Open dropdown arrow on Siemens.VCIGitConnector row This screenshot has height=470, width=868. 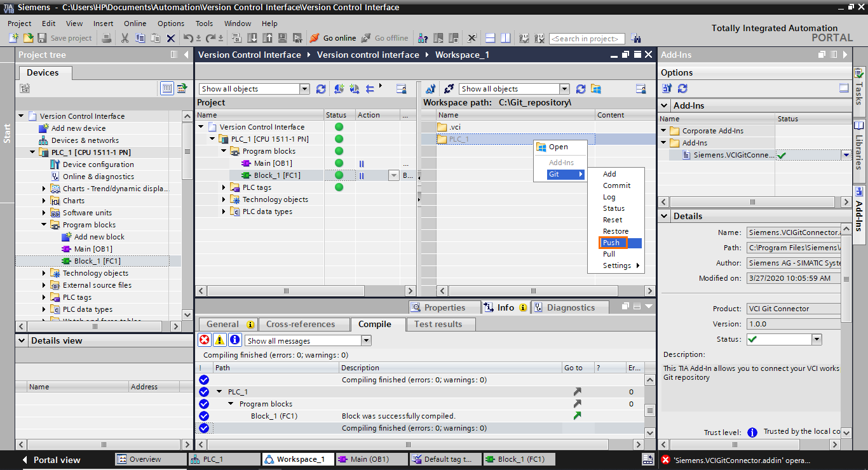pos(846,155)
